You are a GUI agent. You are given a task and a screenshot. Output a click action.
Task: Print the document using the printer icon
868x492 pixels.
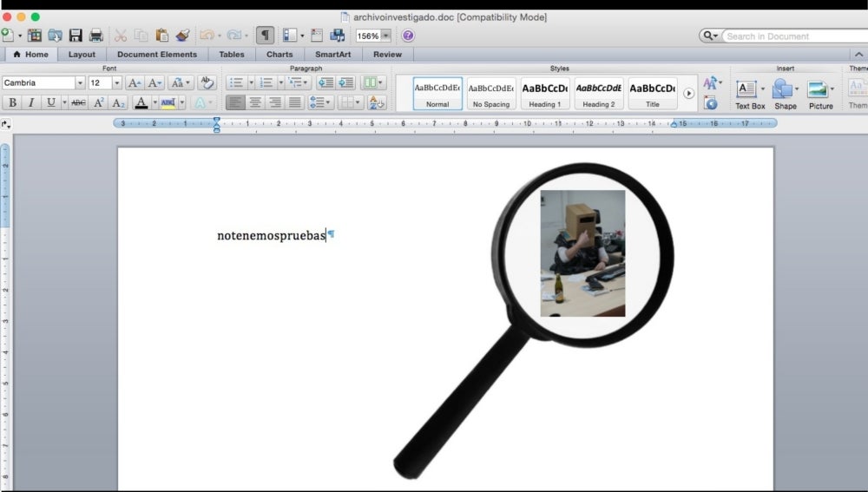[x=96, y=36]
